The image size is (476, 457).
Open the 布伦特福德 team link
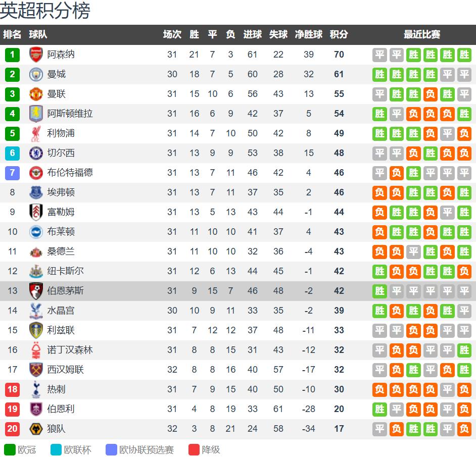click(x=70, y=173)
